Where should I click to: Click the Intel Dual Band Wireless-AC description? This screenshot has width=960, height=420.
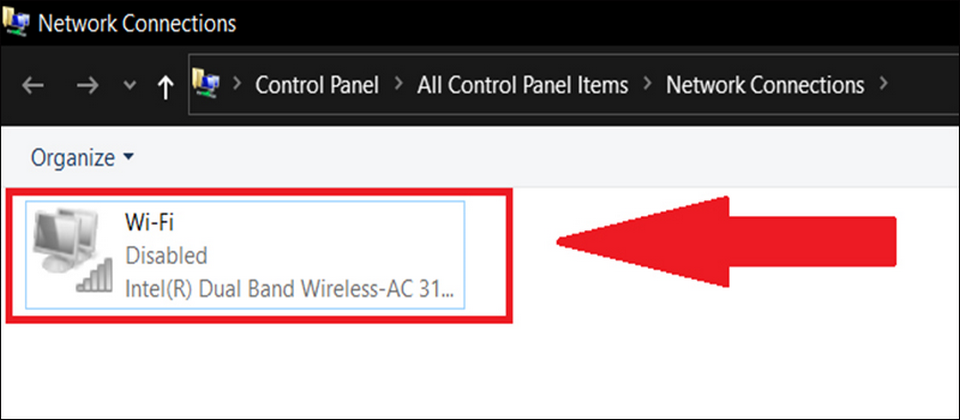click(x=290, y=289)
